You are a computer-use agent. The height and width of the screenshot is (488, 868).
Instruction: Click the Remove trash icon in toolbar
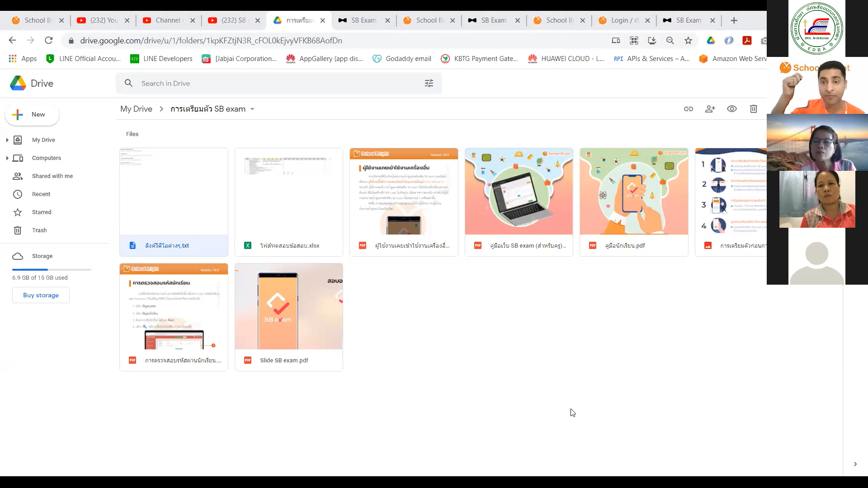(753, 109)
